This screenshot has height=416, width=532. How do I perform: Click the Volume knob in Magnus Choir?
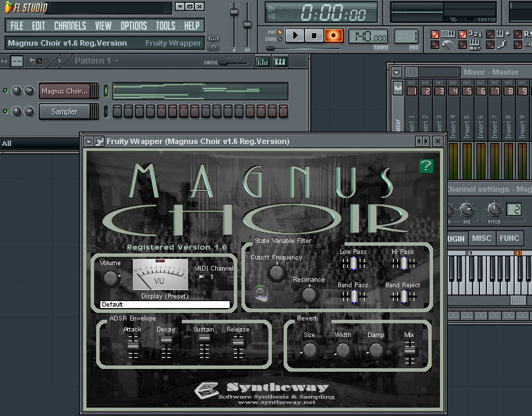(x=111, y=278)
